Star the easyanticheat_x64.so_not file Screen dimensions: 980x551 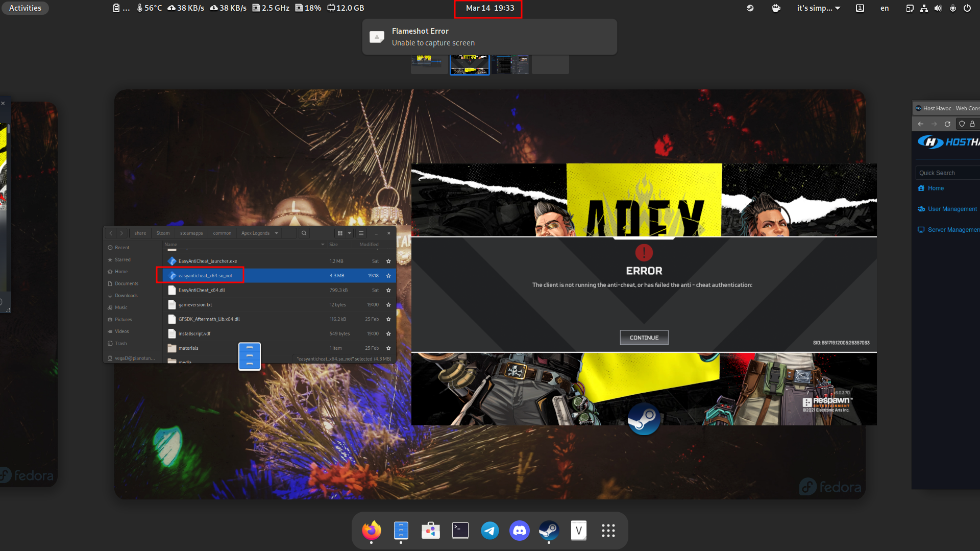pos(388,276)
